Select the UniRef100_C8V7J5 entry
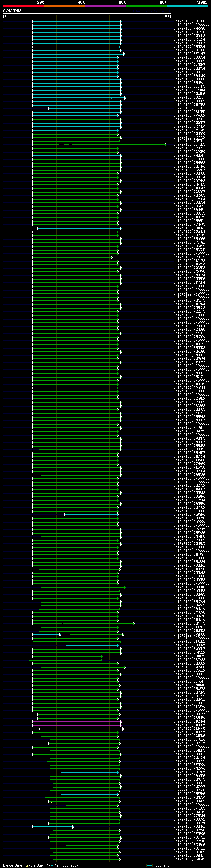211x868 pixels. coord(190,529)
